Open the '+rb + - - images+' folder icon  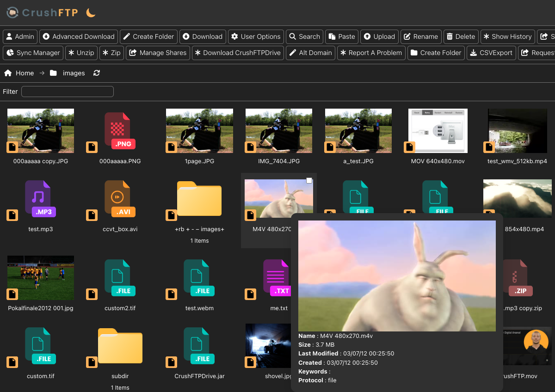(x=199, y=199)
